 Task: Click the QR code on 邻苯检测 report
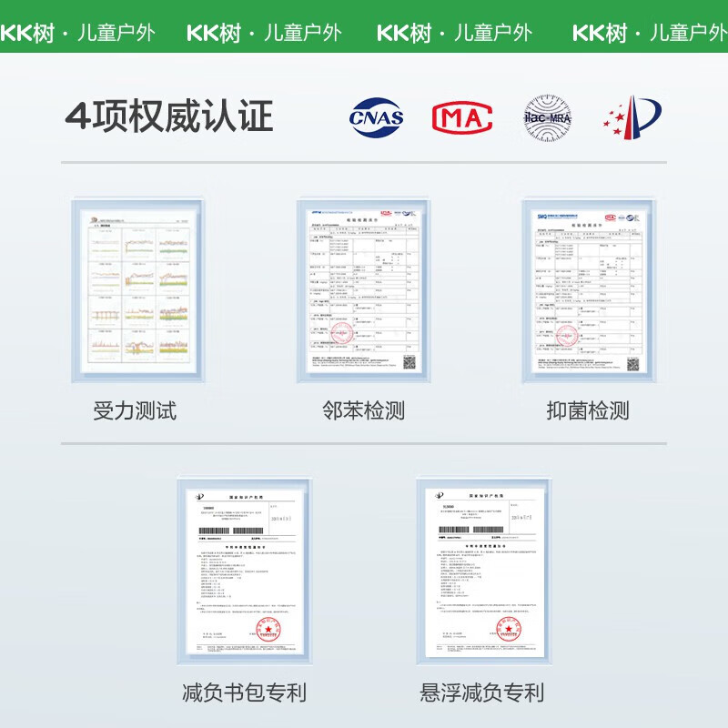point(409,362)
